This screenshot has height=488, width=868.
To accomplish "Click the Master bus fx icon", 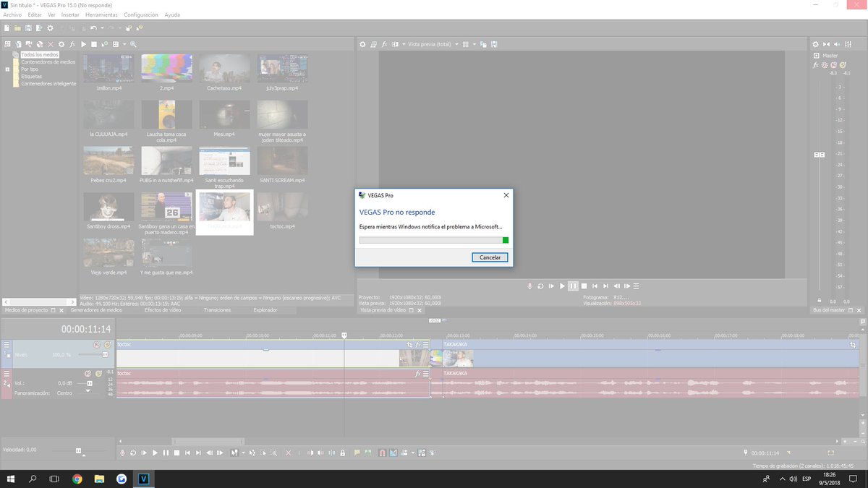I will [x=815, y=65].
